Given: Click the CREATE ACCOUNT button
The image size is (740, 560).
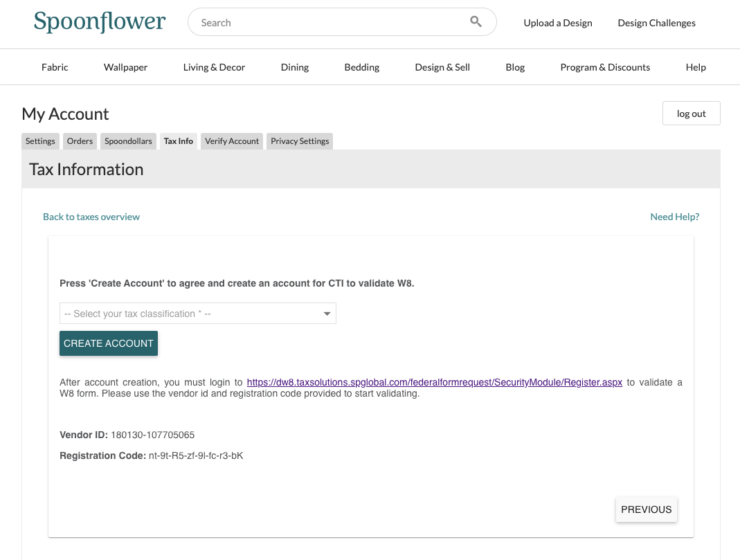Looking at the screenshot, I should point(109,343).
